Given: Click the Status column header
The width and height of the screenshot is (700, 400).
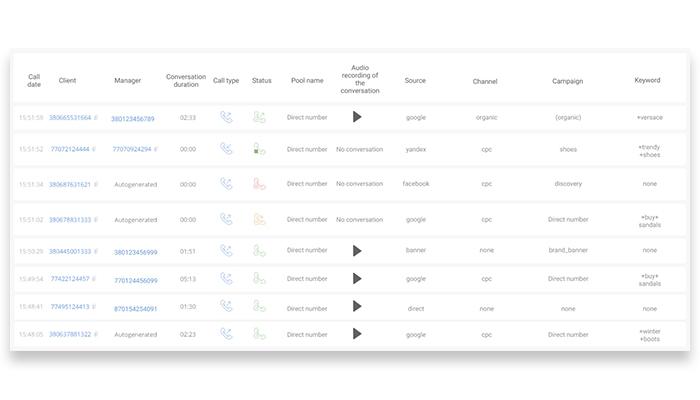Looking at the screenshot, I should click(262, 80).
